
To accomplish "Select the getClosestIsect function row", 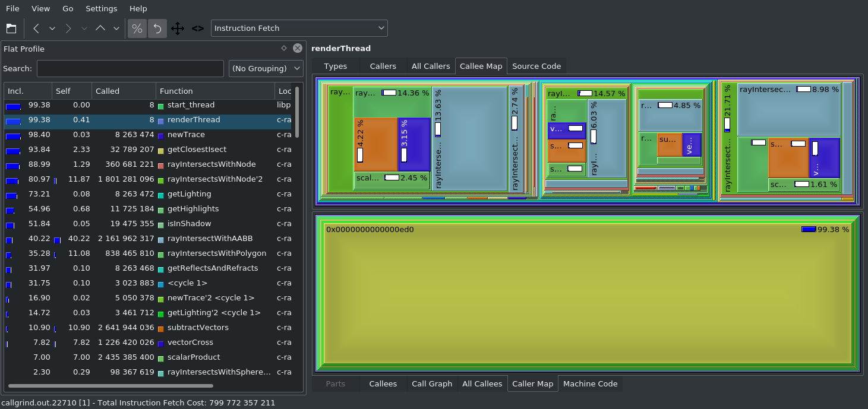I will (x=149, y=150).
